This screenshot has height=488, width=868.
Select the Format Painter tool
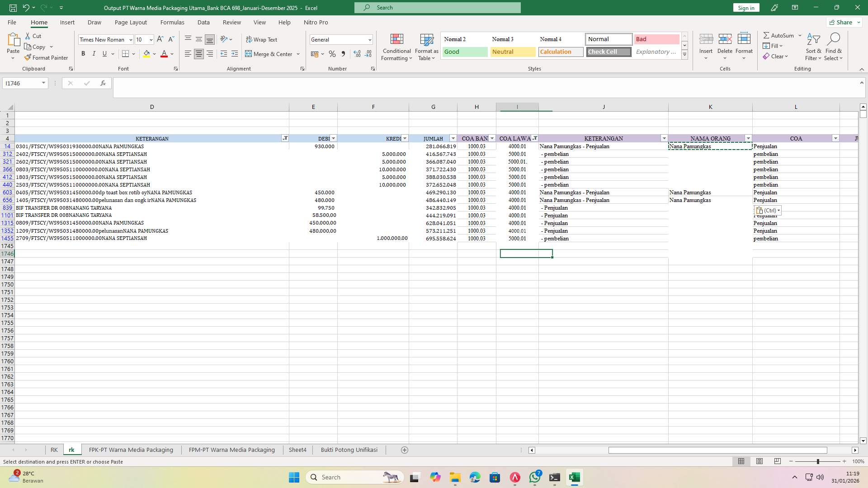point(47,57)
